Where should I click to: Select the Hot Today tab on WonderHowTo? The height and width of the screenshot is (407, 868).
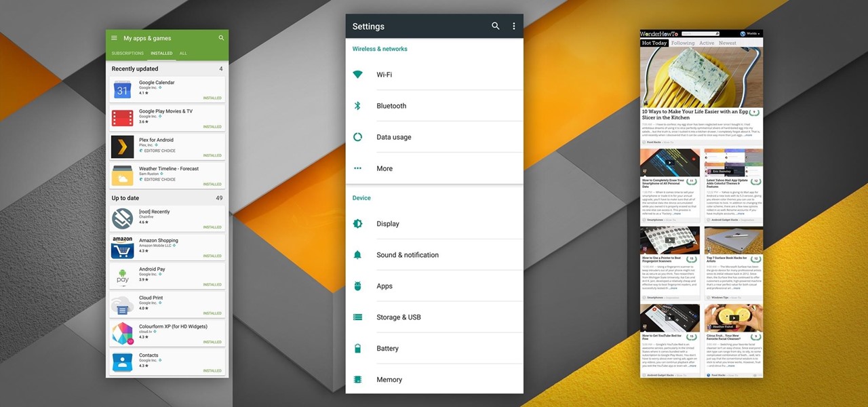[x=654, y=43]
